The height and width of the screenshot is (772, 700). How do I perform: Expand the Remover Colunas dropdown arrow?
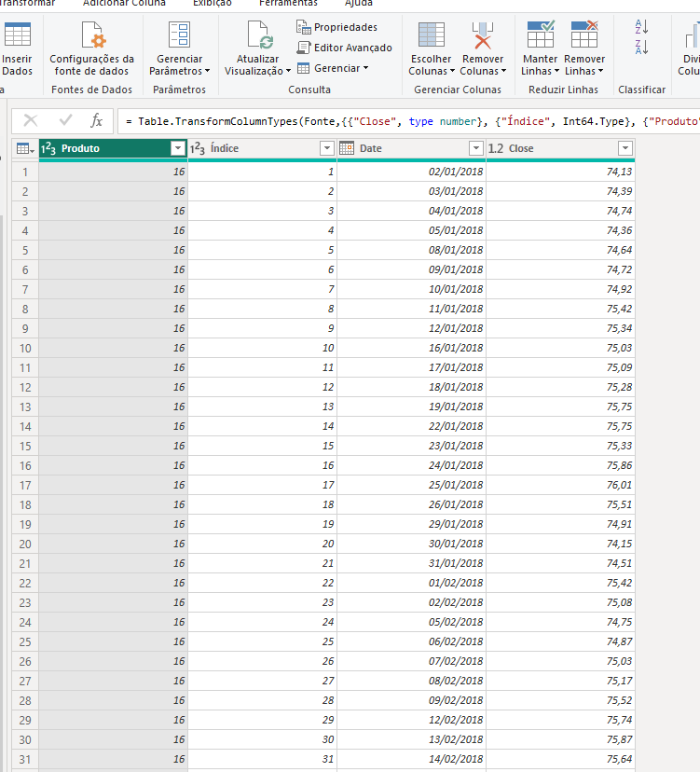coord(503,71)
